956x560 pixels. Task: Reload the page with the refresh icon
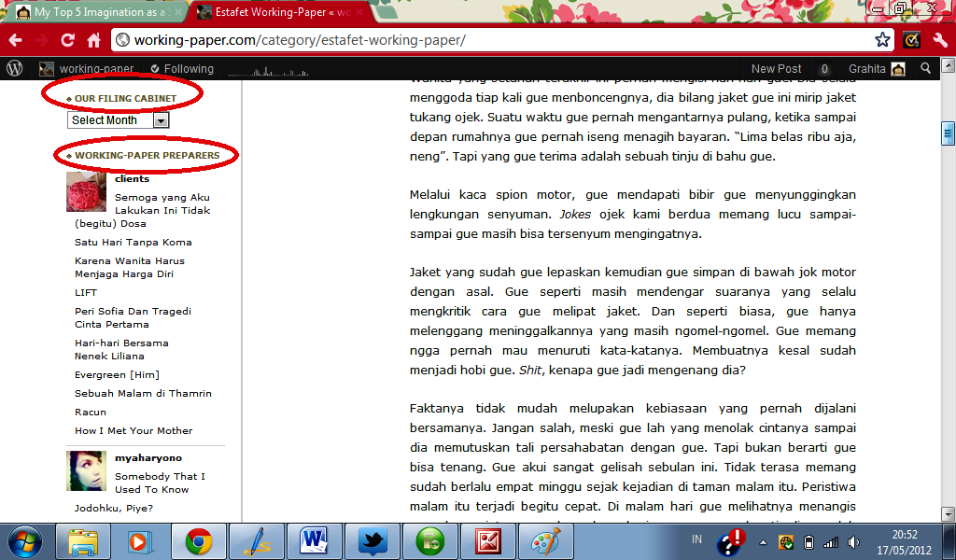[67, 40]
